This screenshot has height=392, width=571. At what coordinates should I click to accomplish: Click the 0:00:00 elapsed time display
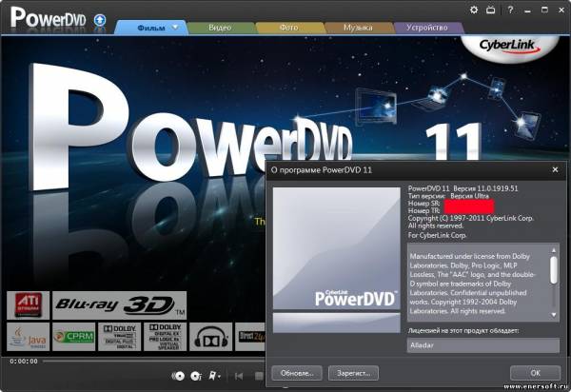(24, 361)
